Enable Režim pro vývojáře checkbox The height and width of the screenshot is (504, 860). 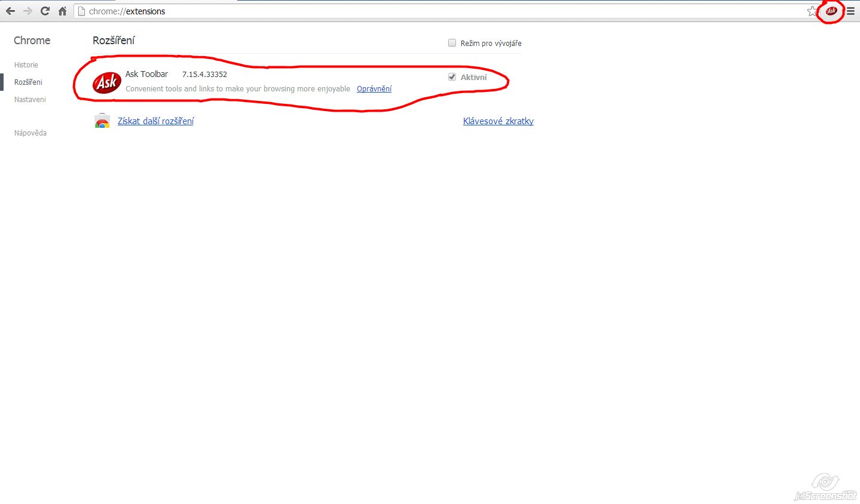coord(452,43)
